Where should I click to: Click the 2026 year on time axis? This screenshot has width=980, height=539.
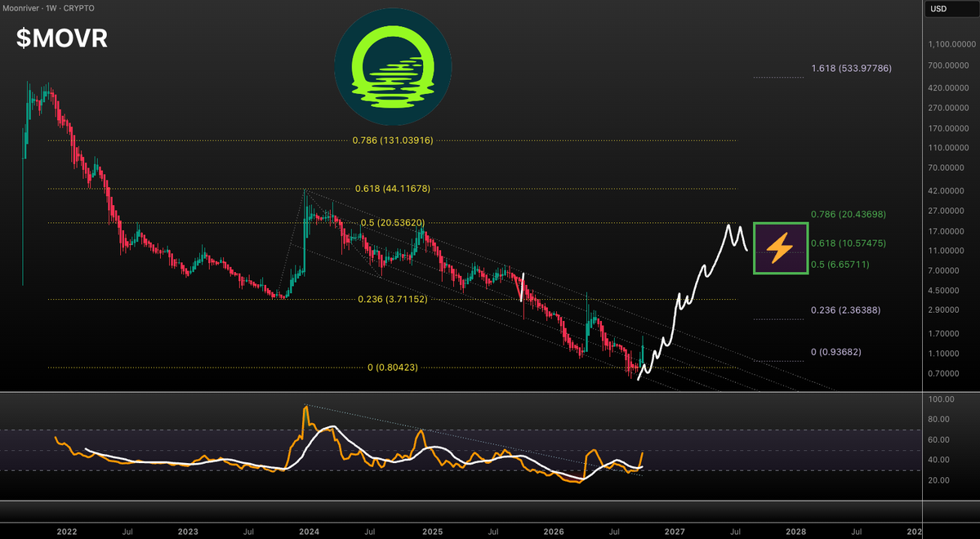click(x=554, y=531)
